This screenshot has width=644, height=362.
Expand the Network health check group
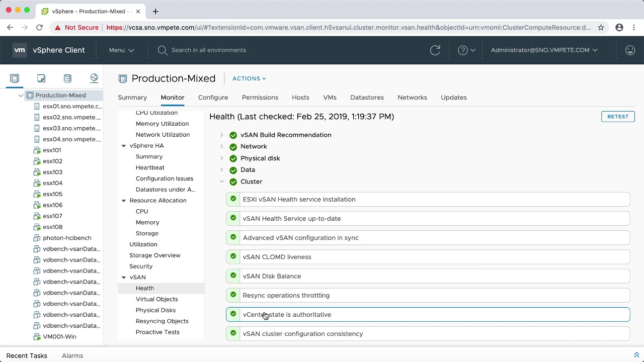click(x=221, y=146)
